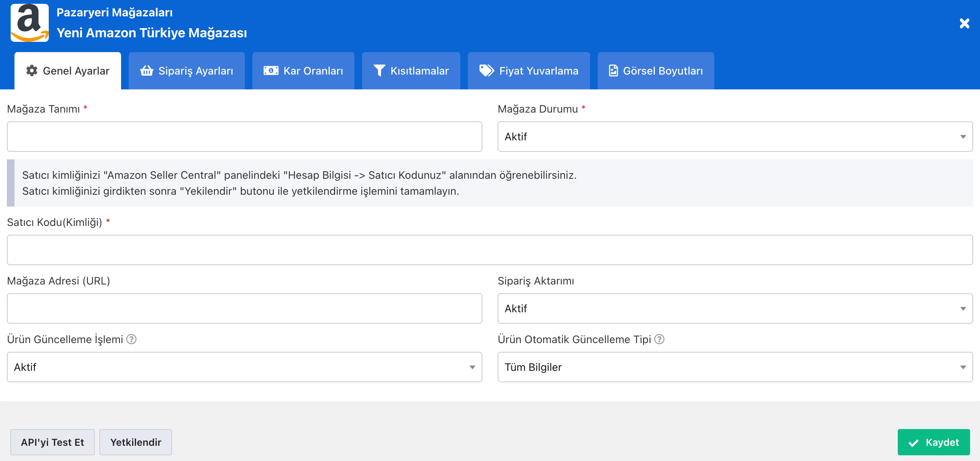Viewport: 980px width, 461px height.
Task: Expand the Sipariş Aktarımı dropdown
Action: (735, 308)
